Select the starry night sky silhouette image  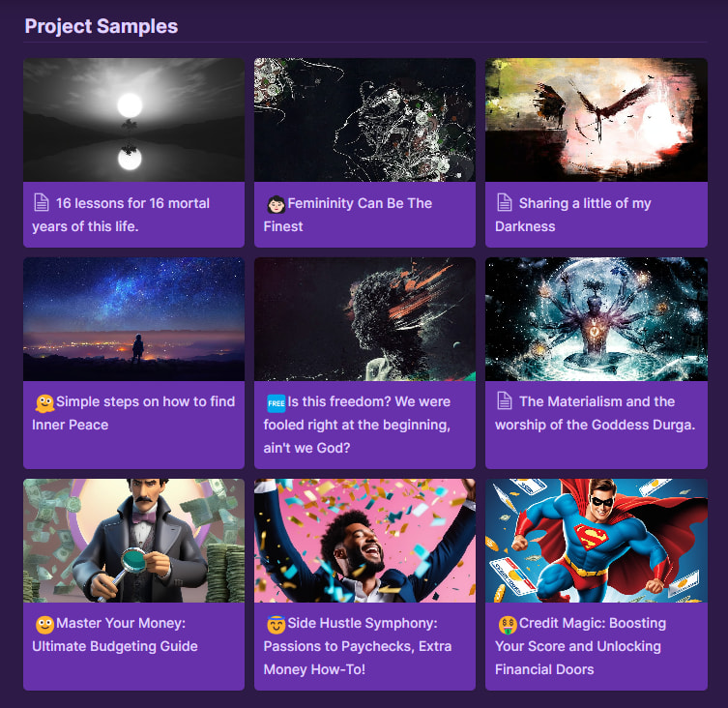pyautogui.click(x=133, y=319)
